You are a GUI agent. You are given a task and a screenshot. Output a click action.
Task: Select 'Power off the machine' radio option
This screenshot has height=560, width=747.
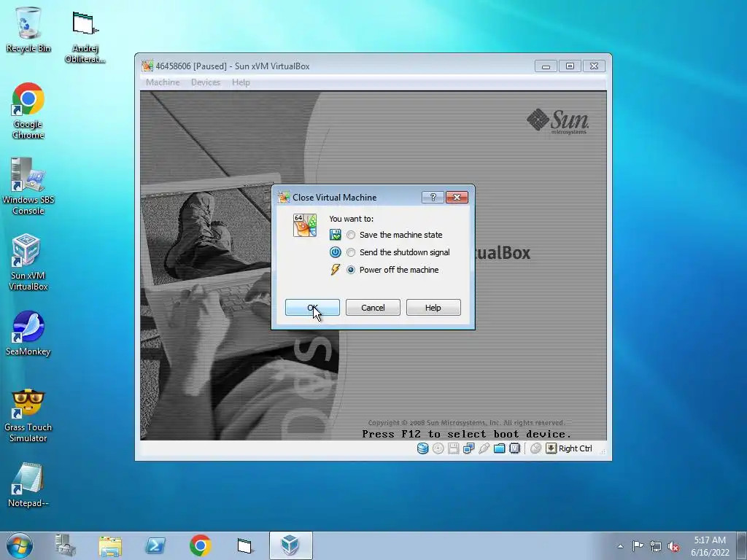(x=351, y=270)
